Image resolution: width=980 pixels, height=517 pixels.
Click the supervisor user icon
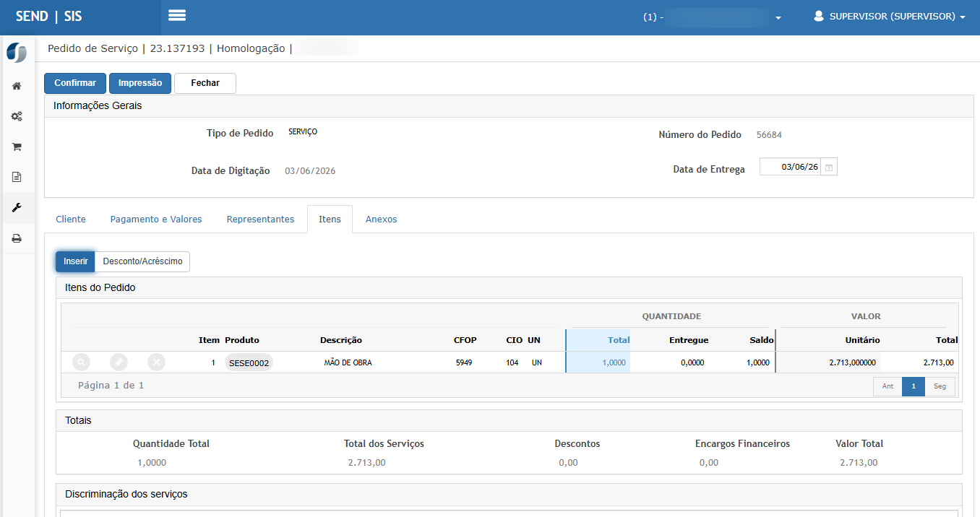pos(819,16)
